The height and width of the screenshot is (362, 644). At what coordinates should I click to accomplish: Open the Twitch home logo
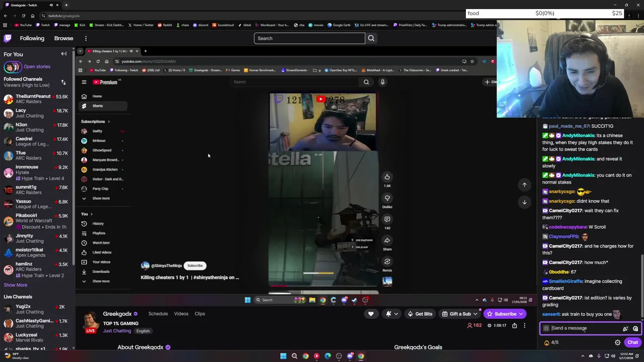tap(8, 38)
